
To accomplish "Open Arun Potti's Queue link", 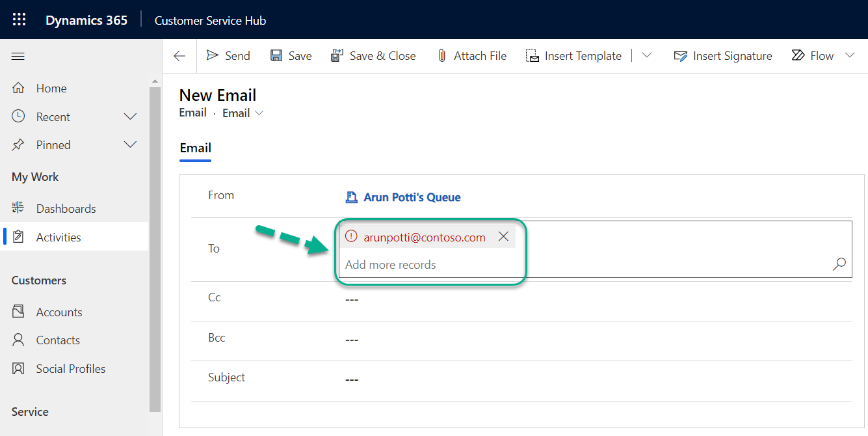I will pos(412,197).
